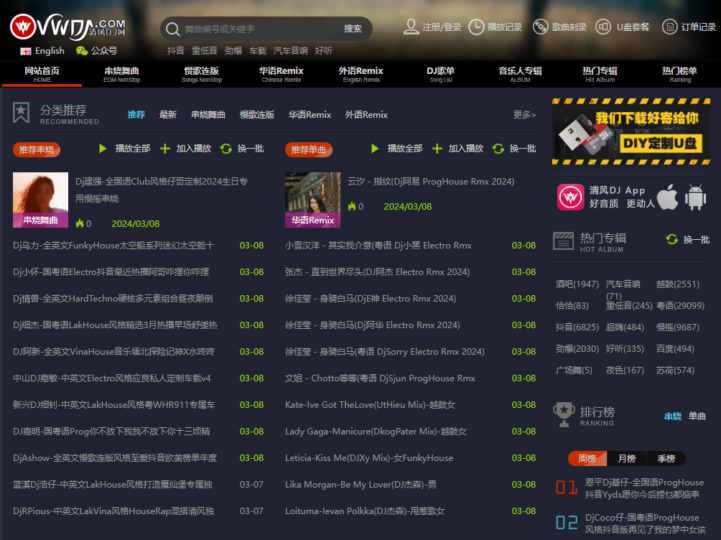This screenshot has height=540, width=721.
Task: Refresh 热门专辑 with 换一批
Action: pyautogui.click(x=687, y=240)
